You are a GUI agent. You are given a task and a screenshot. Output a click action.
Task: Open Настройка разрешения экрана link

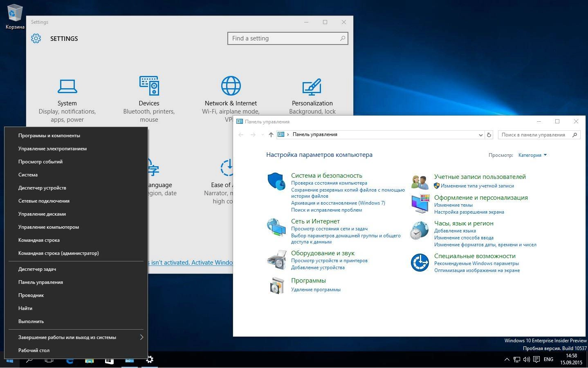pos(469,212)
